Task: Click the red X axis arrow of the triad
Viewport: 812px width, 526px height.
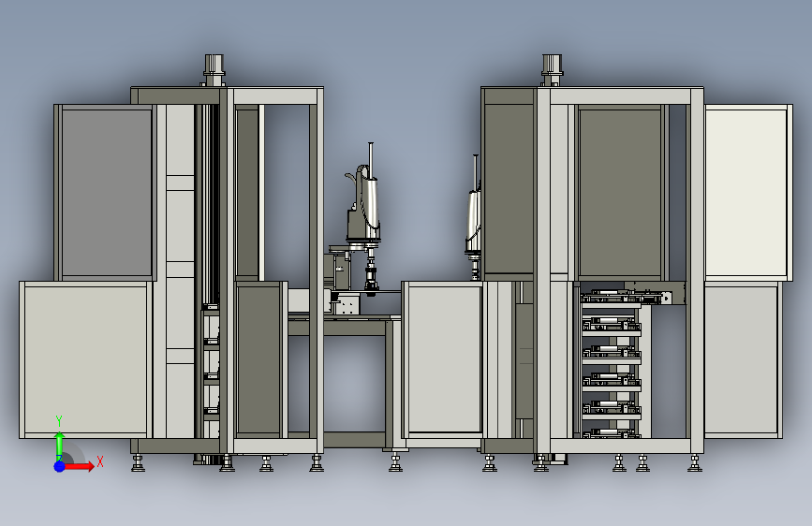Action: pos(80,466)
